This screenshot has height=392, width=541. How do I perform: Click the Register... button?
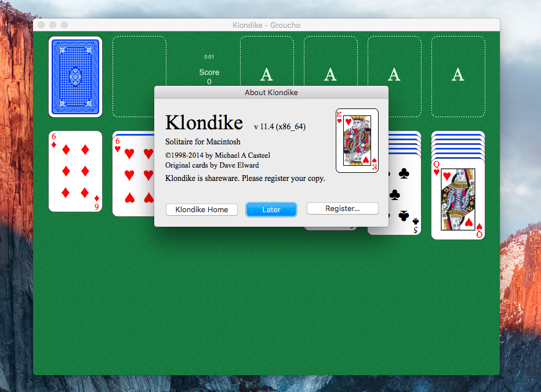click(x=342, y=208)
